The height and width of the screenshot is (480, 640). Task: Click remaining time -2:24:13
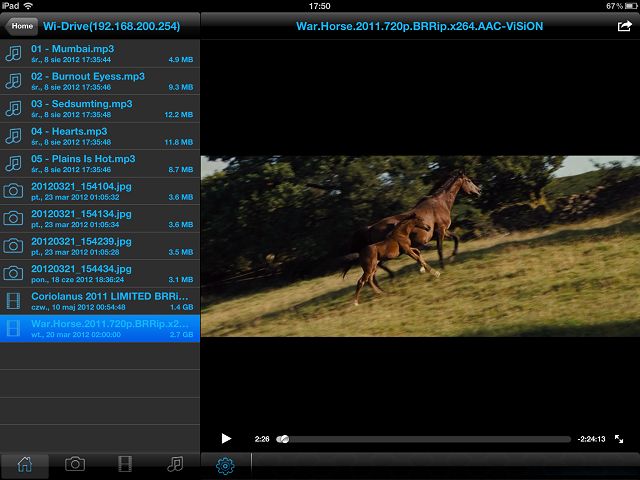[x=591, y=439]
